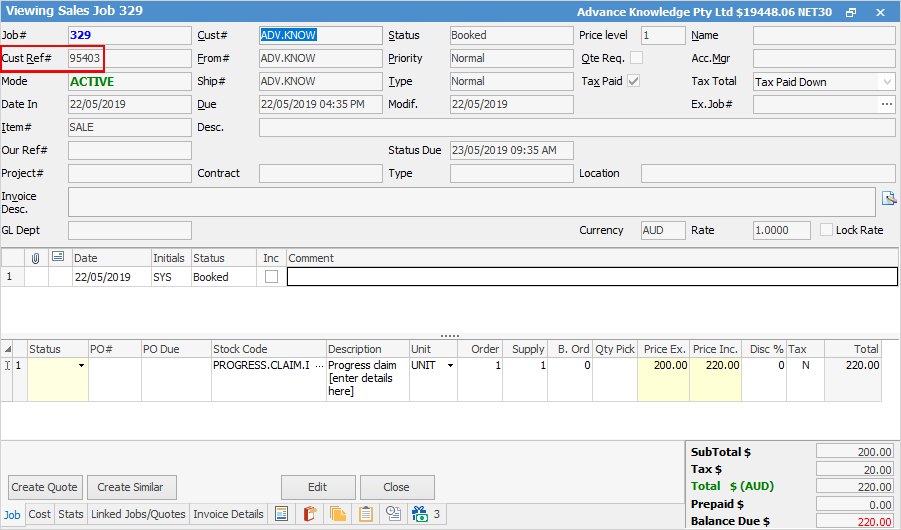Click the Desc. input field
This screenshot has height=530, width=901.
click(x=577, y=127)
